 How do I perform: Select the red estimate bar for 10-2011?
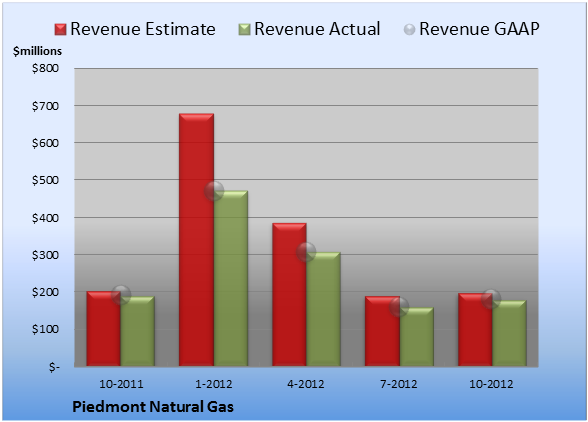[104, 329]
